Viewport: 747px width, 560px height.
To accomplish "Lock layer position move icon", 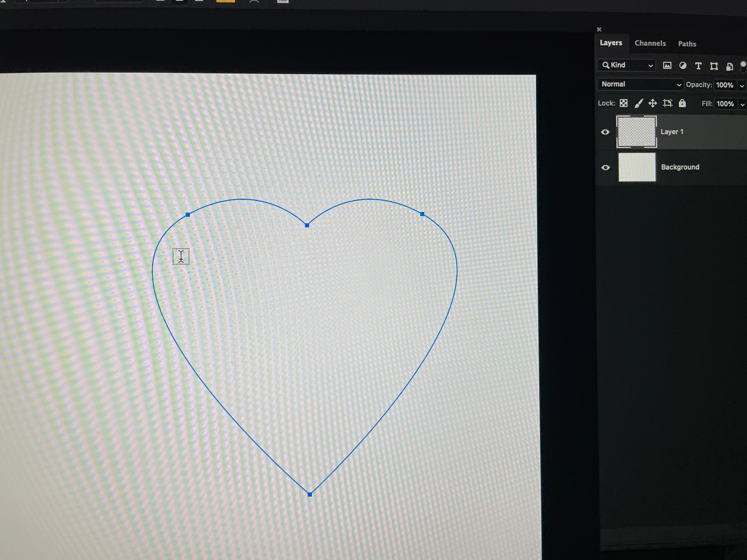I will pyautogui.click(x=653, y=103).
